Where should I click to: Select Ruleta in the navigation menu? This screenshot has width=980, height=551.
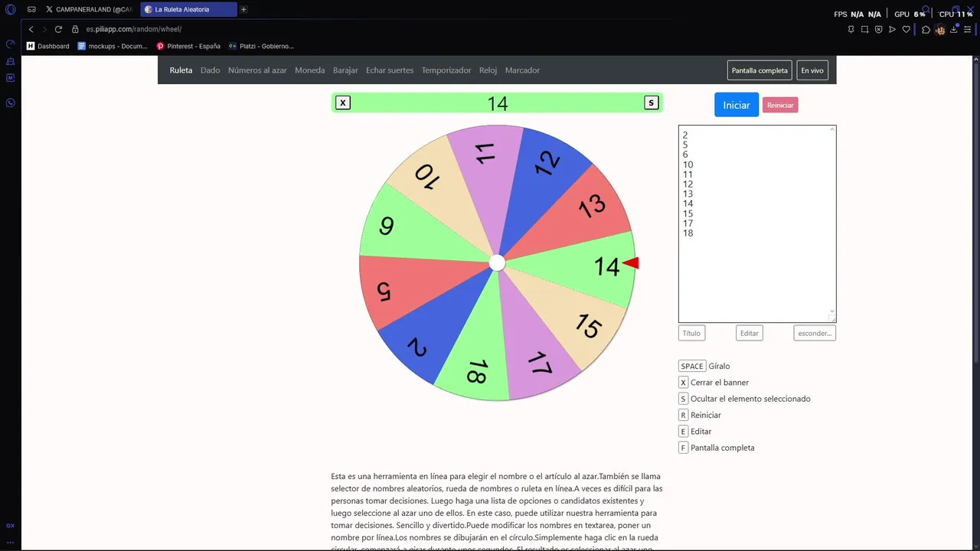coord(181,70)
